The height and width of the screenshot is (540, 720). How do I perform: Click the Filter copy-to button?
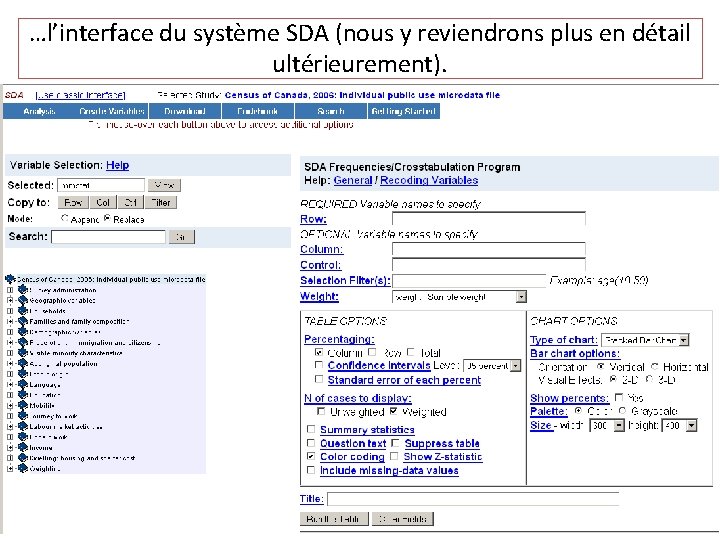click(161, 202)
